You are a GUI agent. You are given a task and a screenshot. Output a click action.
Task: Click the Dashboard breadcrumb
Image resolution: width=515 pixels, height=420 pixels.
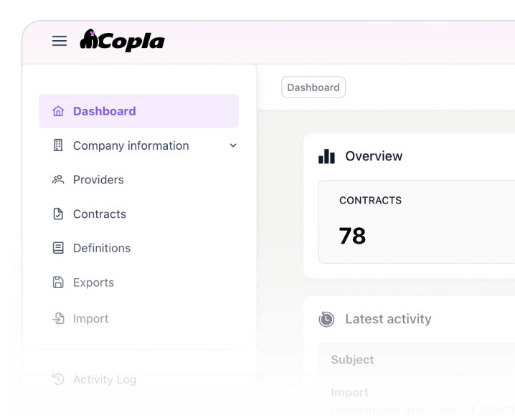313,87
